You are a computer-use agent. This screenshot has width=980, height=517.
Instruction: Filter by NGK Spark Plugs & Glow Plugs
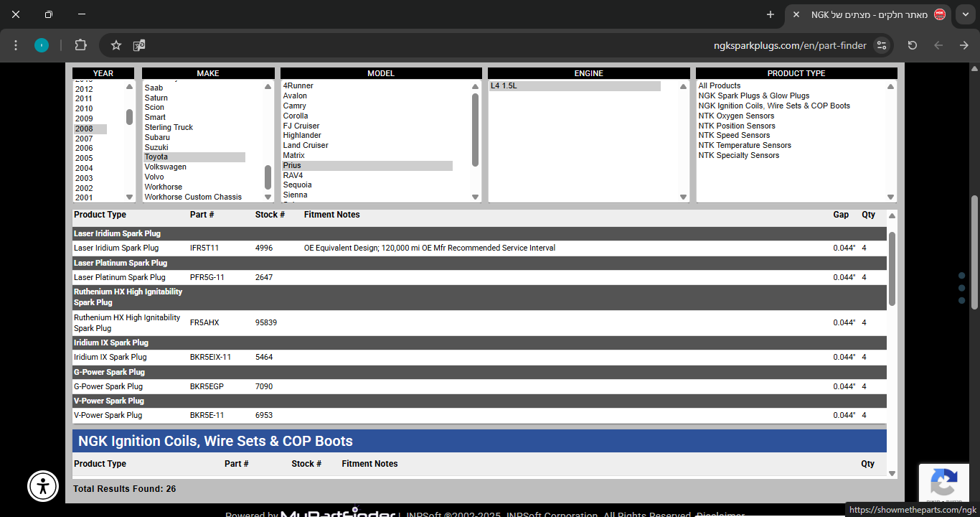[x=754, y=96]
